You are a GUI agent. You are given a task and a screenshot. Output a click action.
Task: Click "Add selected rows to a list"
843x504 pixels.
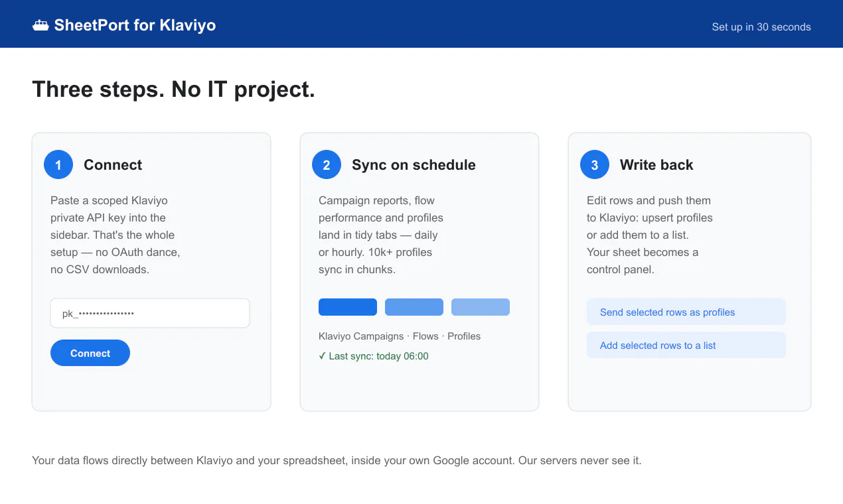686,345
